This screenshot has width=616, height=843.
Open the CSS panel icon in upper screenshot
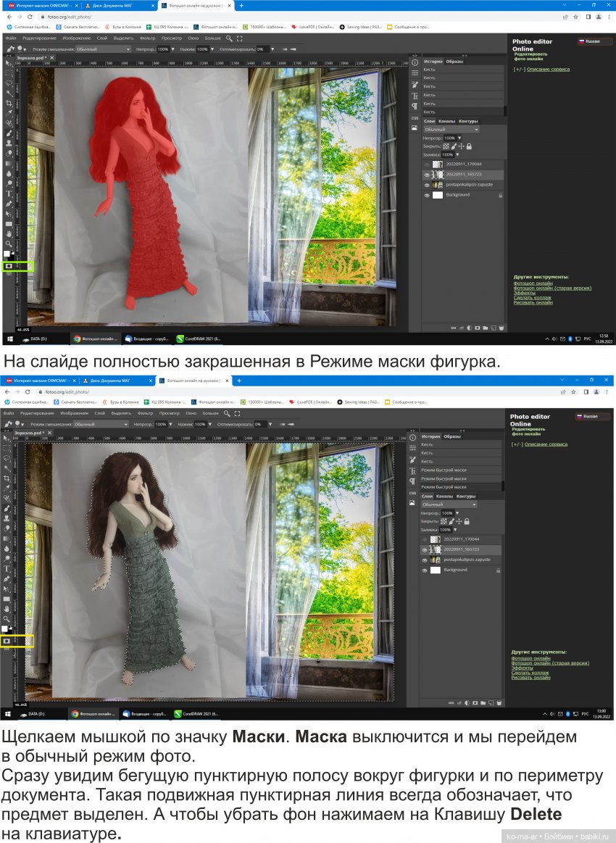click(415, 117)
